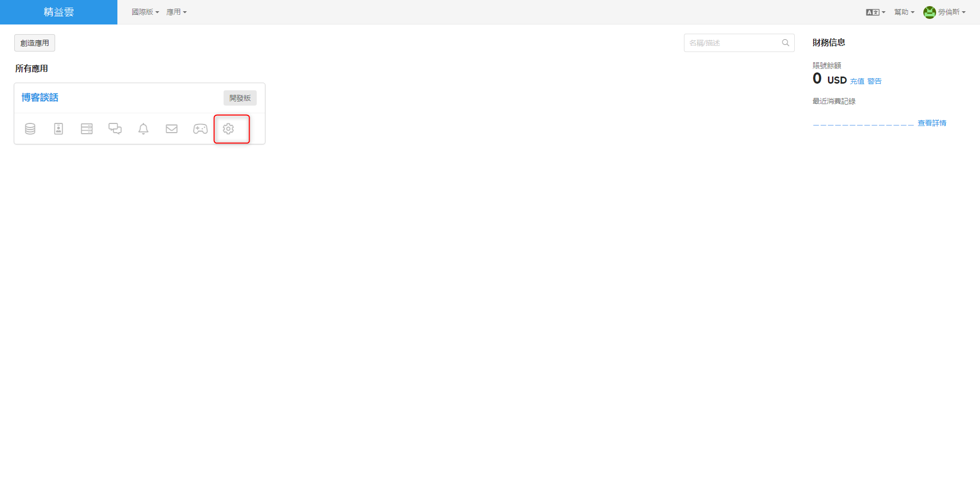Expand the 應用 dropdown menu
980x478 pixels.
tap(177, 12)
